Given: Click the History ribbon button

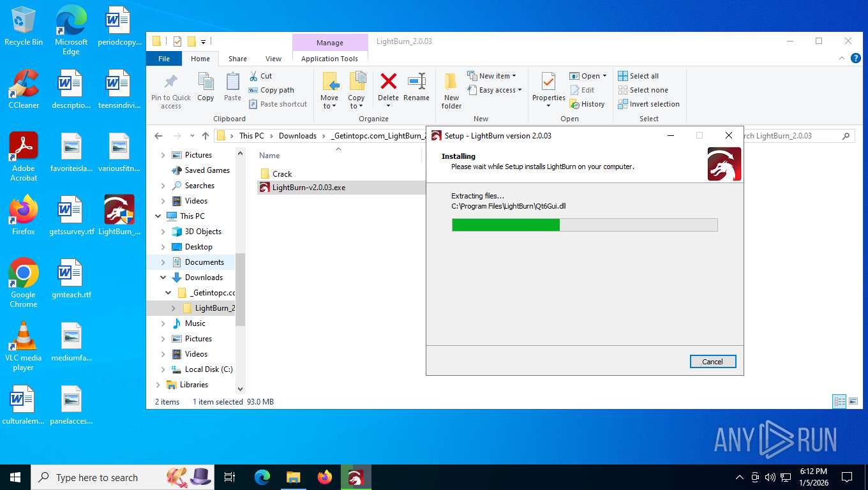Looking at the screenshot, I should pyautogui.click(x=587, y=104).
